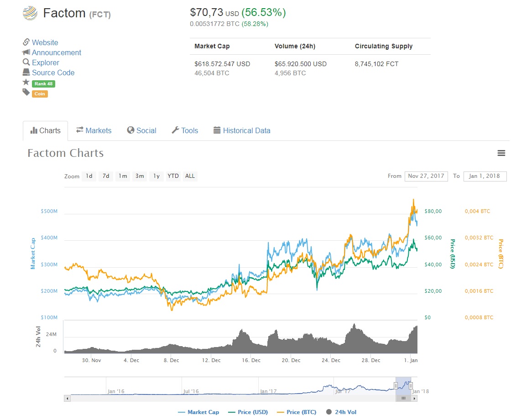
Task: Click the arrows icon in Markets tab
Action: (x=80, y=130)
